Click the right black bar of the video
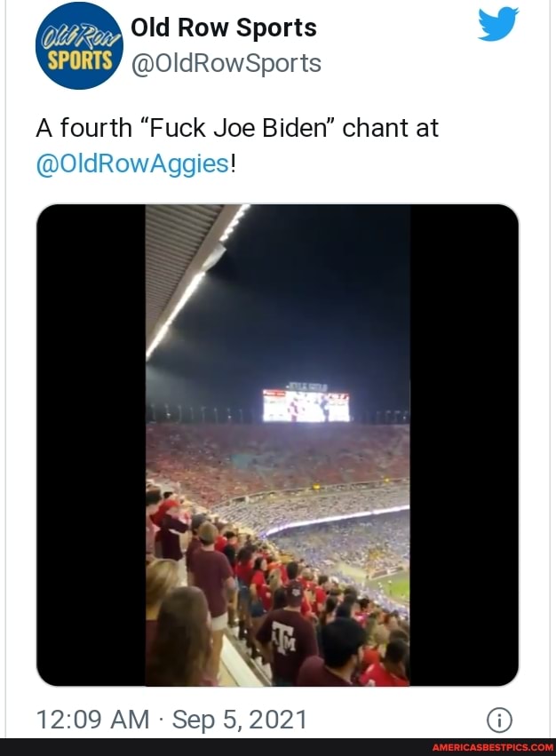 (464, 445)
